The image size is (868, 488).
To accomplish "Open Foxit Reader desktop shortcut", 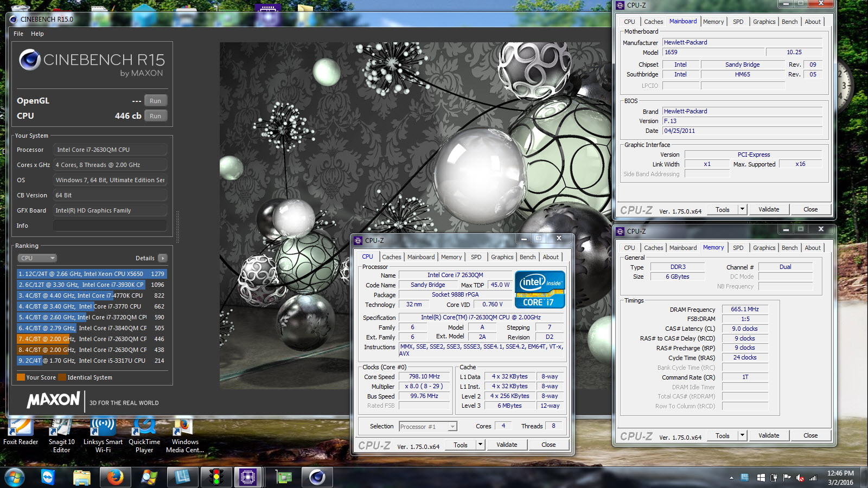I will point(21,433).
